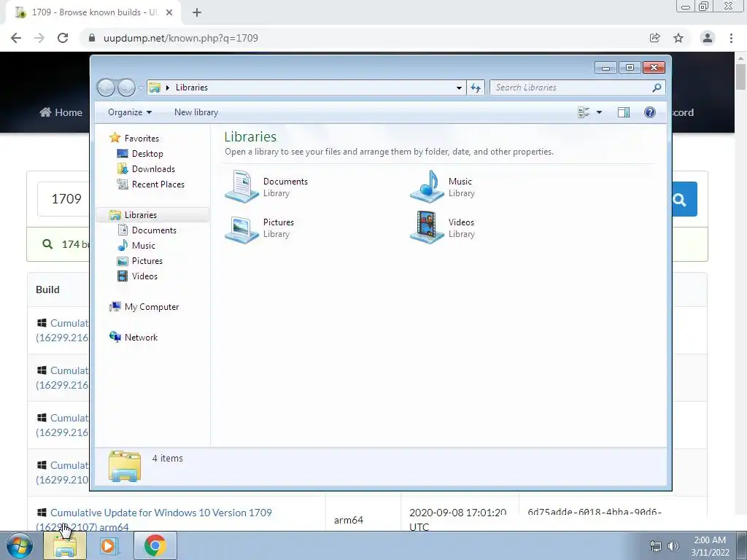Open the Music library icon
This screenshot has width=747, height=560.
coord(427,186)
